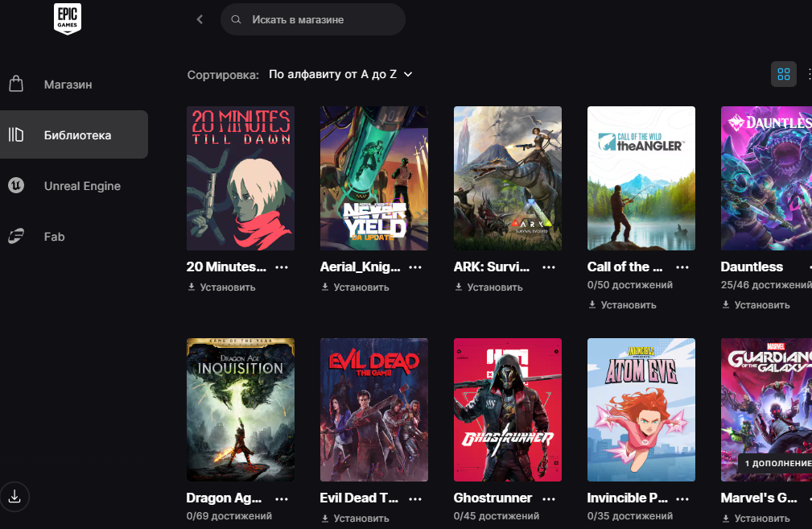812x529 pixels.
Task: Open the Библиотека library section
Action: pos(77,135)
